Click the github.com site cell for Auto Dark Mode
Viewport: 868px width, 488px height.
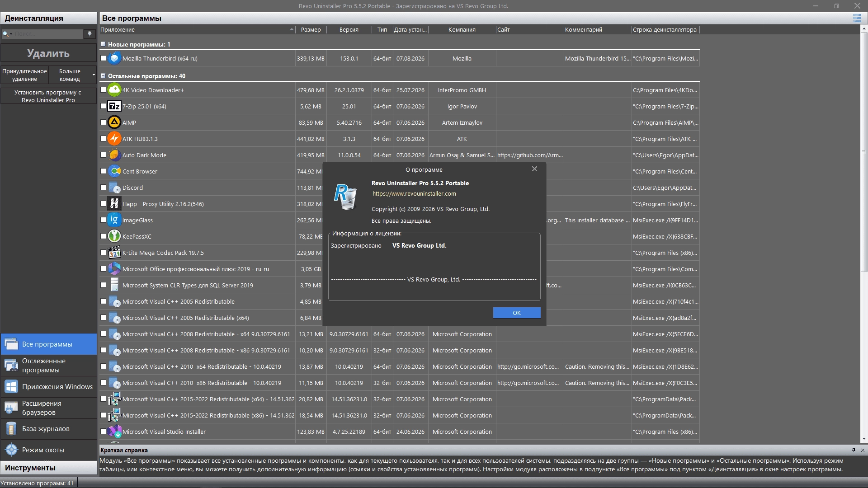tap(530, 155)
